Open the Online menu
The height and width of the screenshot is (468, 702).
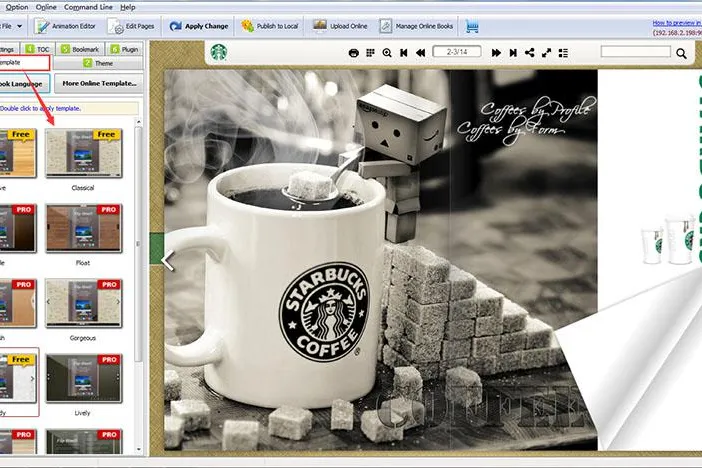tap(46, 7)
